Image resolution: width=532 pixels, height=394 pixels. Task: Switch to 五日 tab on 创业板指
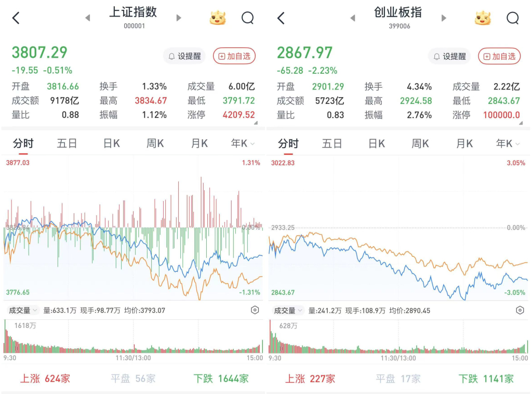click(x=332, y=143)
